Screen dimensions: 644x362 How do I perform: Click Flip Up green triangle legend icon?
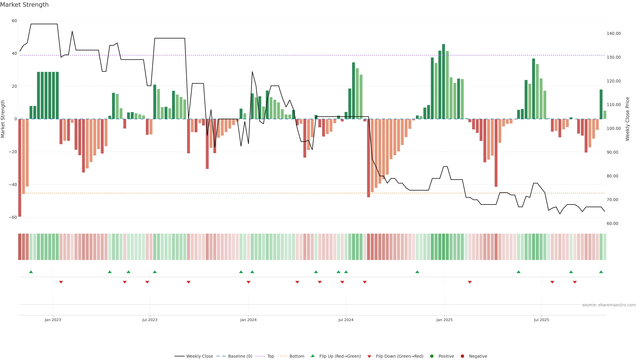click(x=312, y=356)
